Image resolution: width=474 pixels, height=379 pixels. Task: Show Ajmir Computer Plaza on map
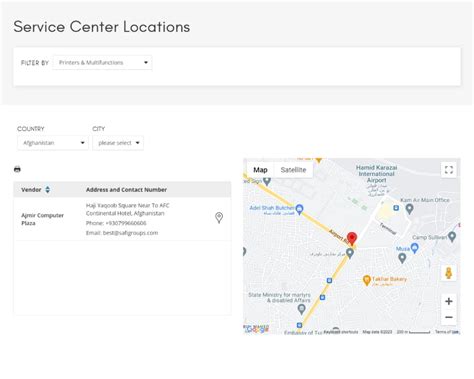[219, 218]
